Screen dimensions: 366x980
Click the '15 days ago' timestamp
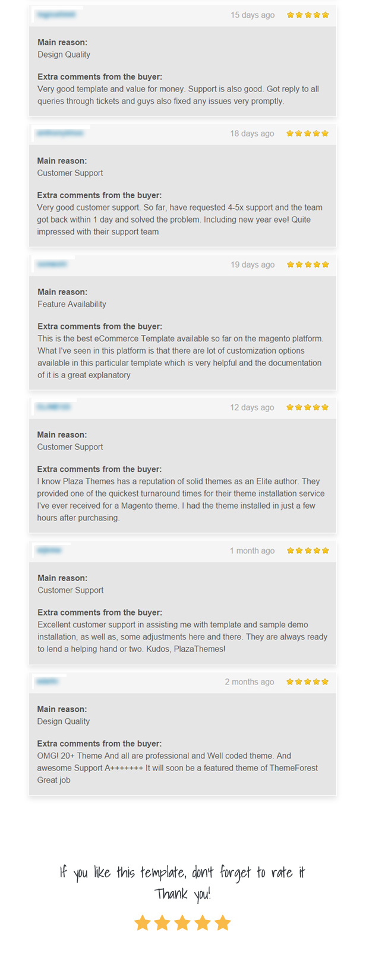253,15
